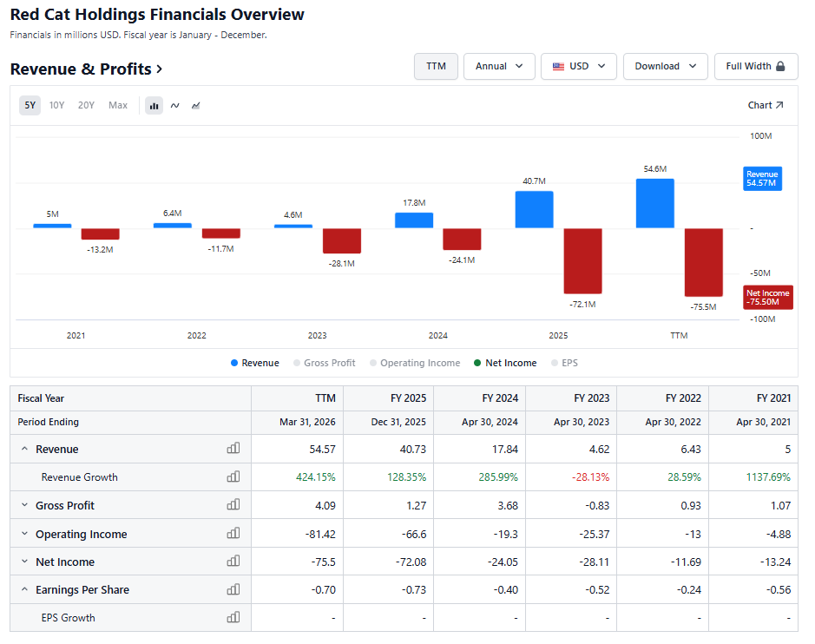
Task: Expand the Net Income row
Action: [24, 562]
